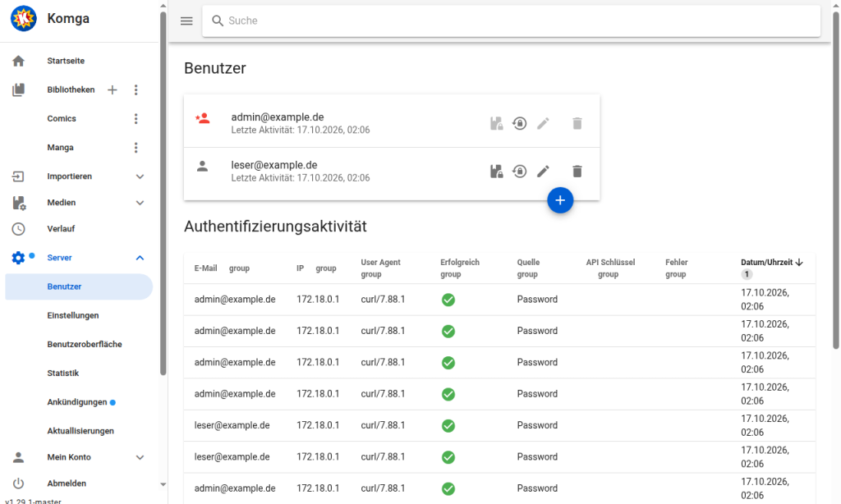The image size is (841, 504).
Task: Select the Benutzer menu item
Action: tap(80, 286)
